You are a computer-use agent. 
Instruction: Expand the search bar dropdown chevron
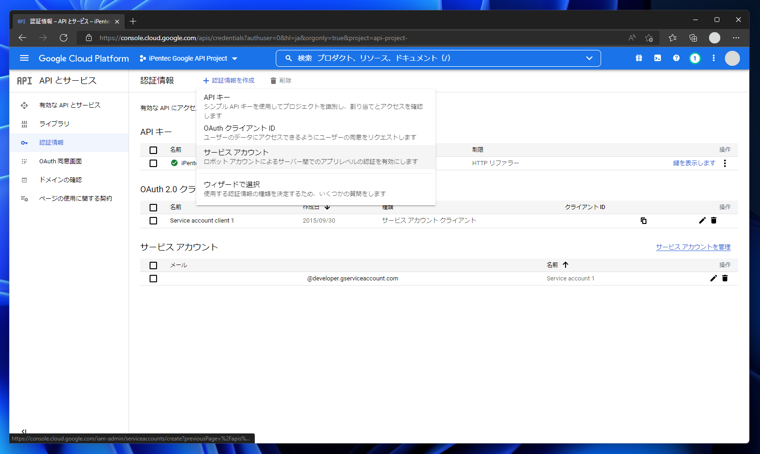coord(589,58)
